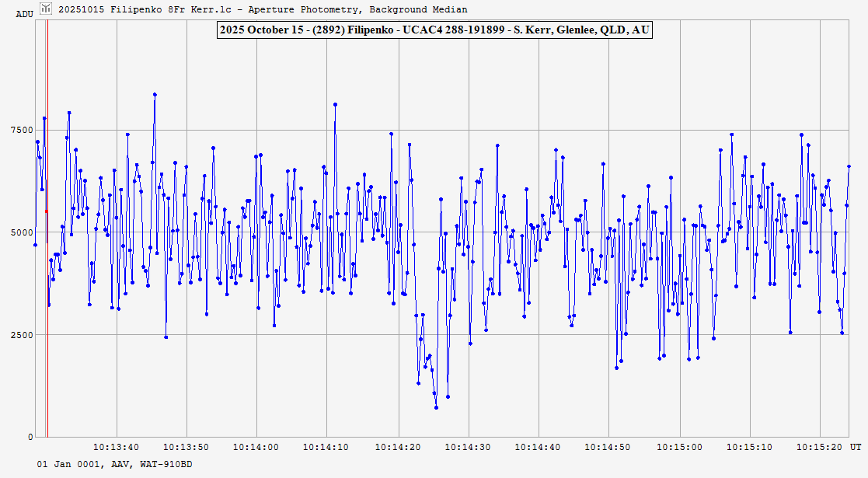Click the lowest data point in the dip
The width and height of the screenshot is (868, 478).
tap(436, 407)
